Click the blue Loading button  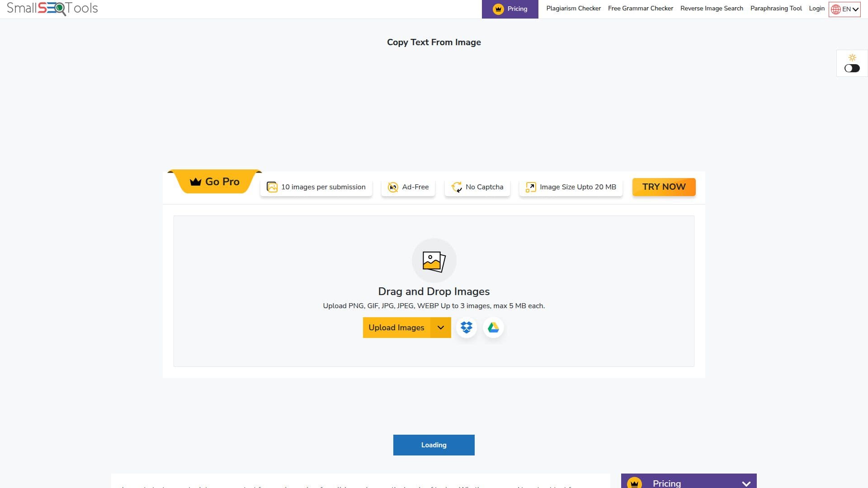point(434,445)
